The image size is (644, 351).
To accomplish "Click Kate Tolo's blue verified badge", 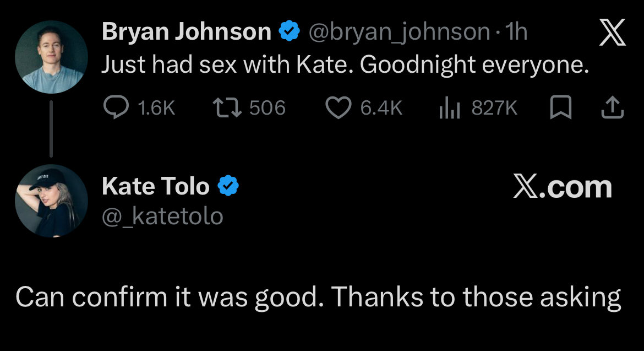I will tap(228, 187).
